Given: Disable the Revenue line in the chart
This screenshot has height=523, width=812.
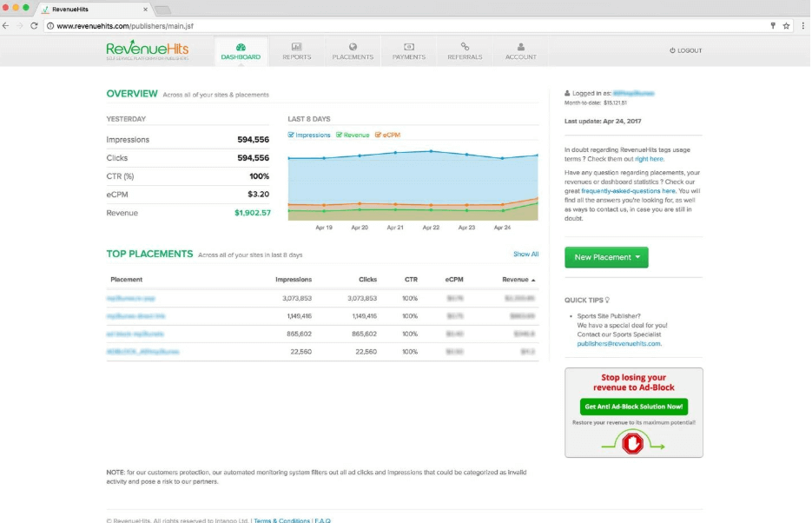Looking at the screenshot, I should tap(353, 135).
